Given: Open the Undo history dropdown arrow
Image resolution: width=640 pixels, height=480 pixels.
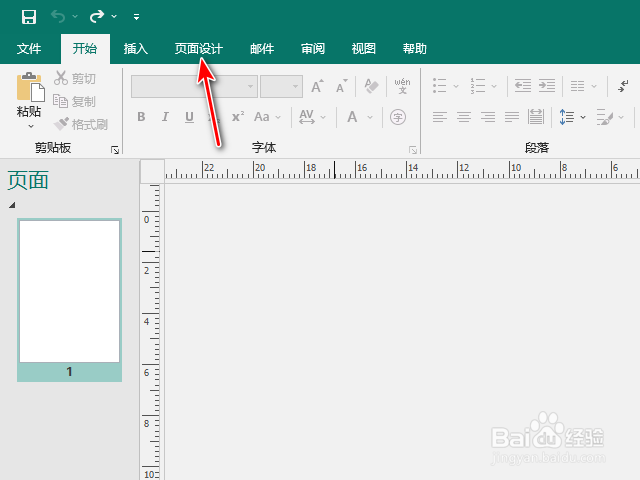Looking at the screenshot, I should [75, 17].
